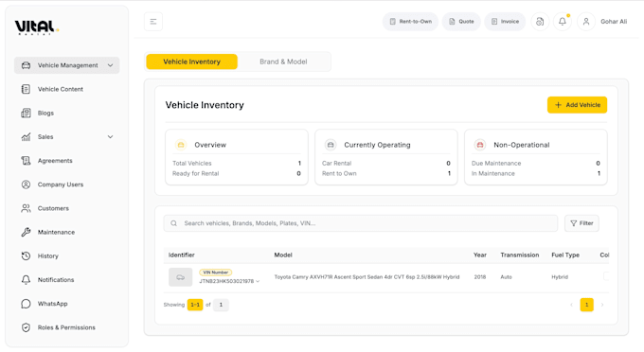644x352 pixels.
Task: Open the notification bell in top bar
Action: pos(563,22)
